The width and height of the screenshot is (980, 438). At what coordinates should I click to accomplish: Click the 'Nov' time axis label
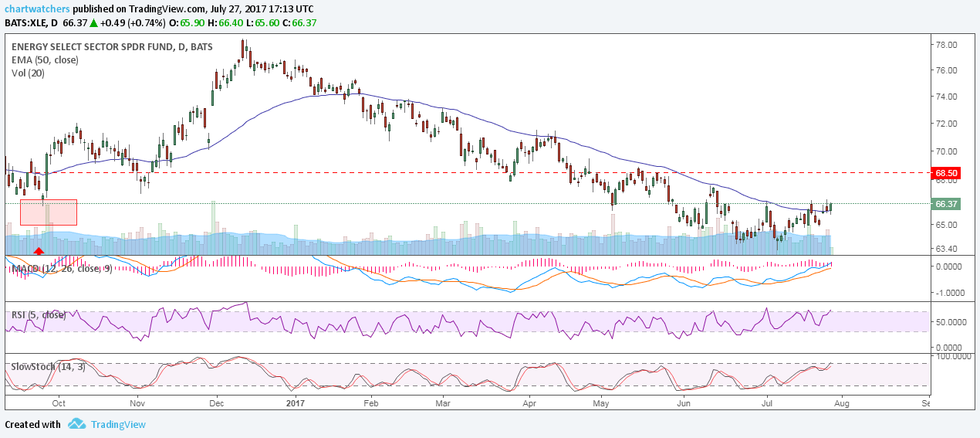137,403
